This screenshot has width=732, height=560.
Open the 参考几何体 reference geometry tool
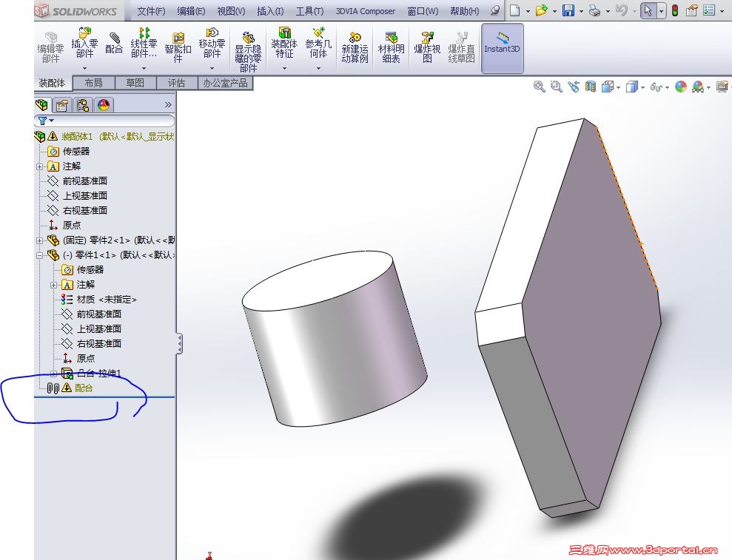(x=318, y=44)
